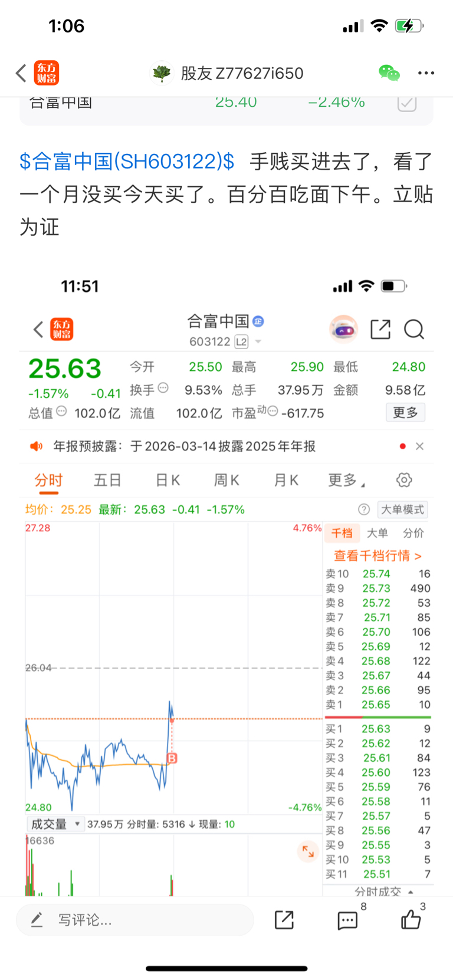The width and height of the screenshot is (453, 980).
Task: Tap the 换手 info circle icon
Action: point(163,388)
